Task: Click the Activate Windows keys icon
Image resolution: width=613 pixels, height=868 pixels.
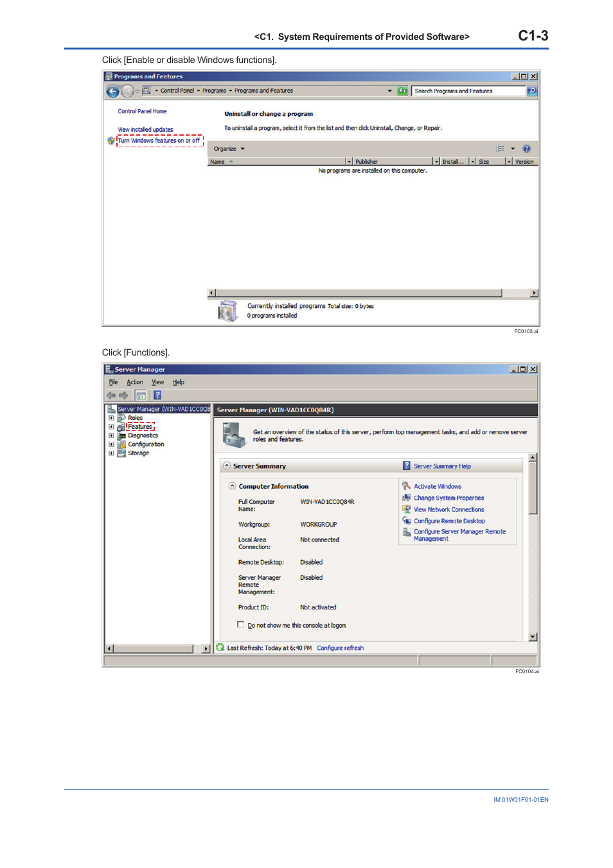Action: [407, 486]
